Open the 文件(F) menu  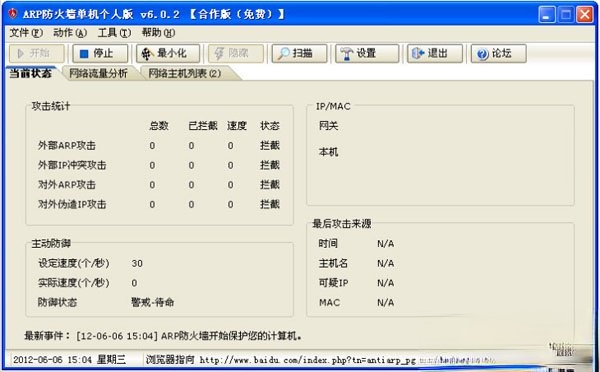pos(26,33)
